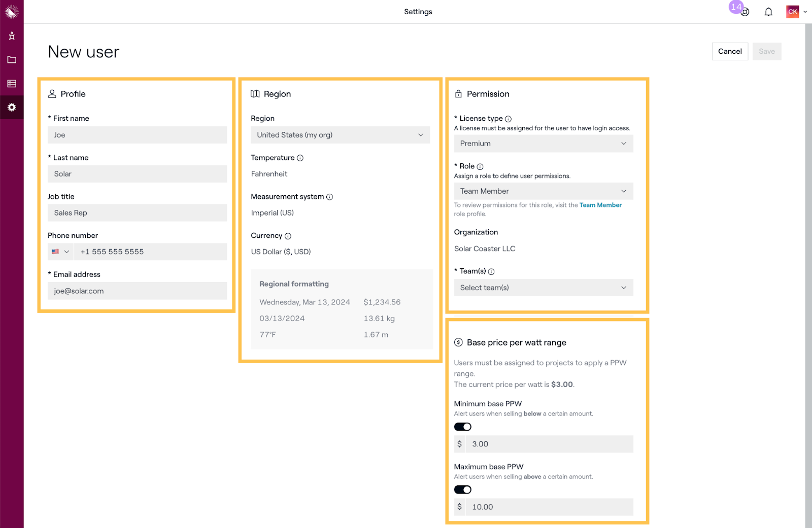Expand the CK account menu chevron
This screenshot has height=528, width=812.
tap(805, 11)
